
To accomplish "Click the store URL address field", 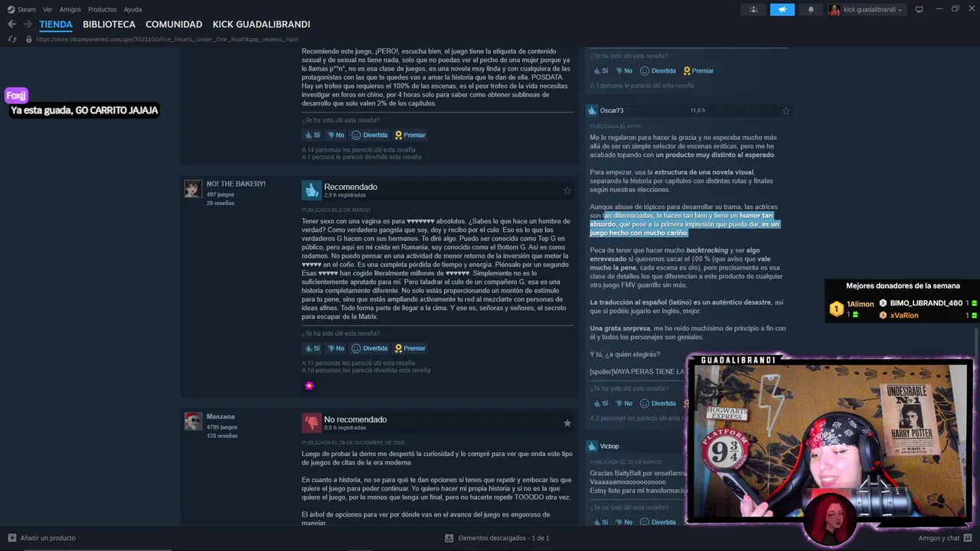I will pyautogui.click(x=167, y=39).
